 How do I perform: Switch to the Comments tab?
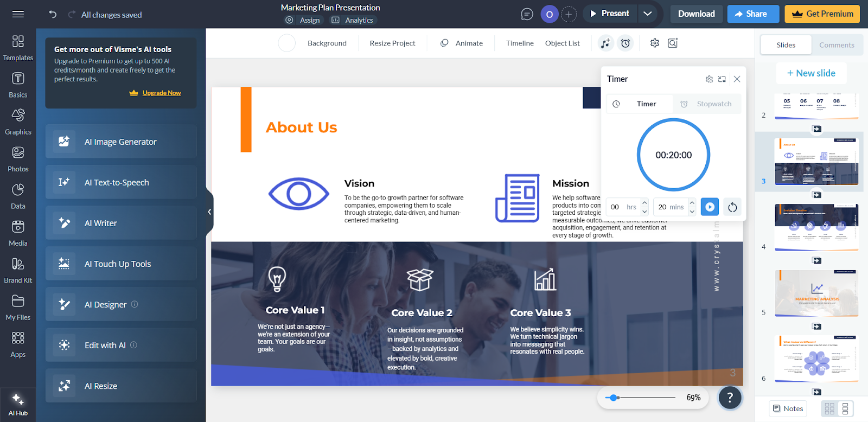pos(836,45)
